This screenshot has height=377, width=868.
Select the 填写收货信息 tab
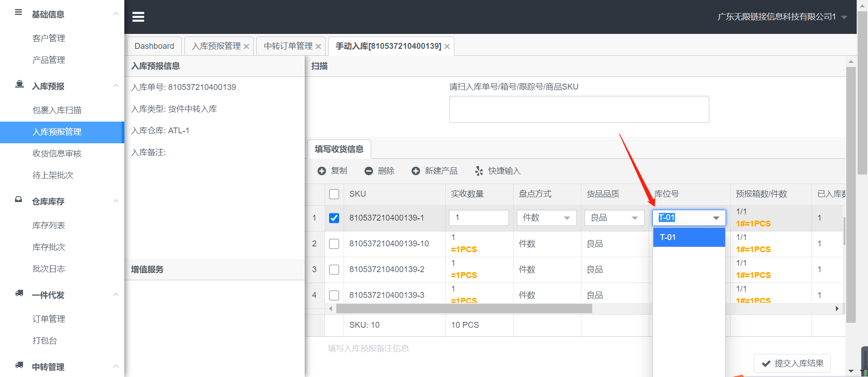click(339, 149)
